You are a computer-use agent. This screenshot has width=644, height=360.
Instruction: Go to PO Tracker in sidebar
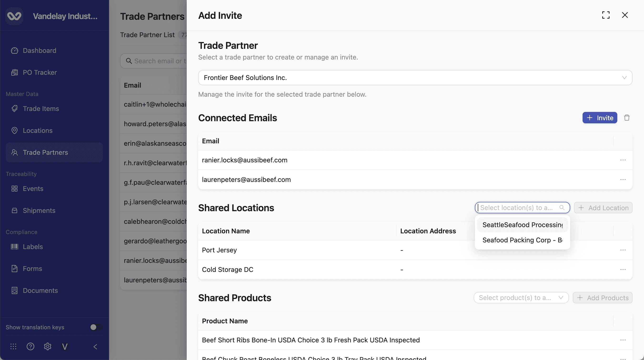40,72
